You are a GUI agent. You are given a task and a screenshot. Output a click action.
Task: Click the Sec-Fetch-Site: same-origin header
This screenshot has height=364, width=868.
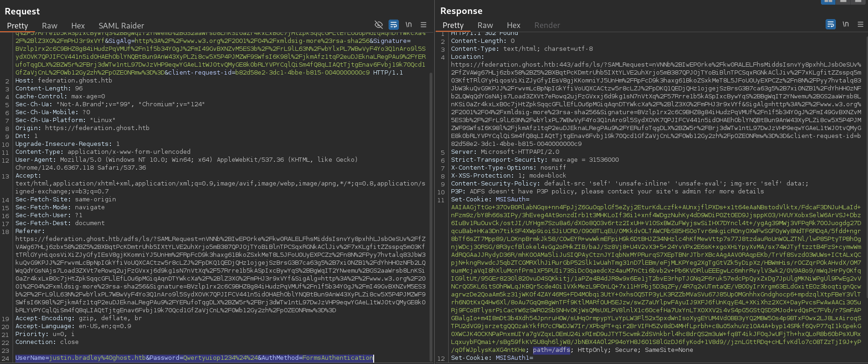pos(66,199)
